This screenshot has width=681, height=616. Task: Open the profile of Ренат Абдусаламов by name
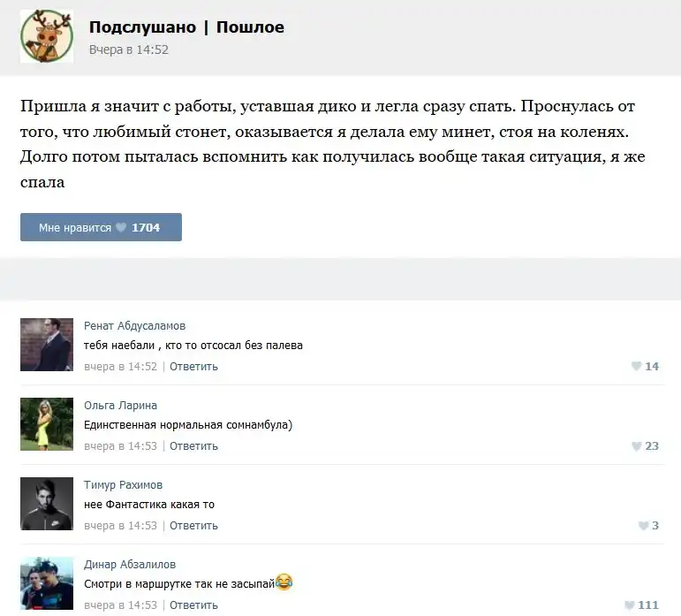click(x=134, y=326)
